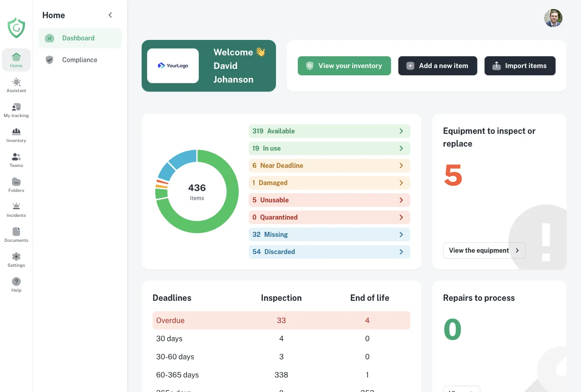Viewport: 581px width, 392px height.
Task: Open the user profile avatar
Action: click(x=553, y=18)
